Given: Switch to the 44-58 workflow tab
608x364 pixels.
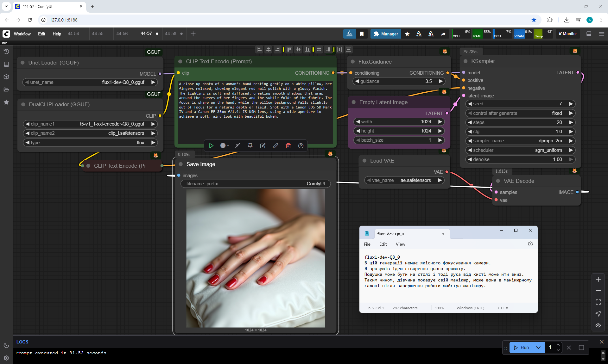Looking at the screenshot, I should point(171,34).
